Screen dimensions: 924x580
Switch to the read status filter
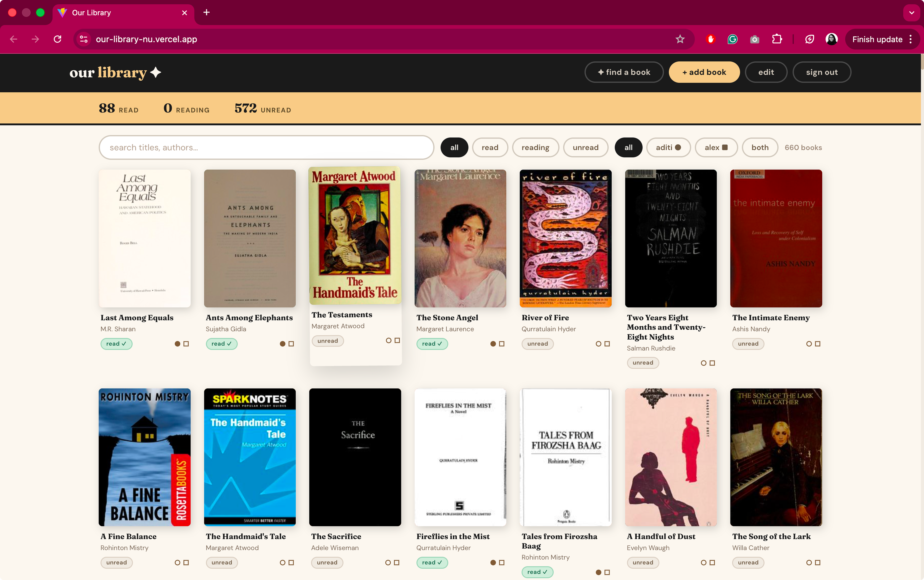pyautogui.click(x=490, y=147)
